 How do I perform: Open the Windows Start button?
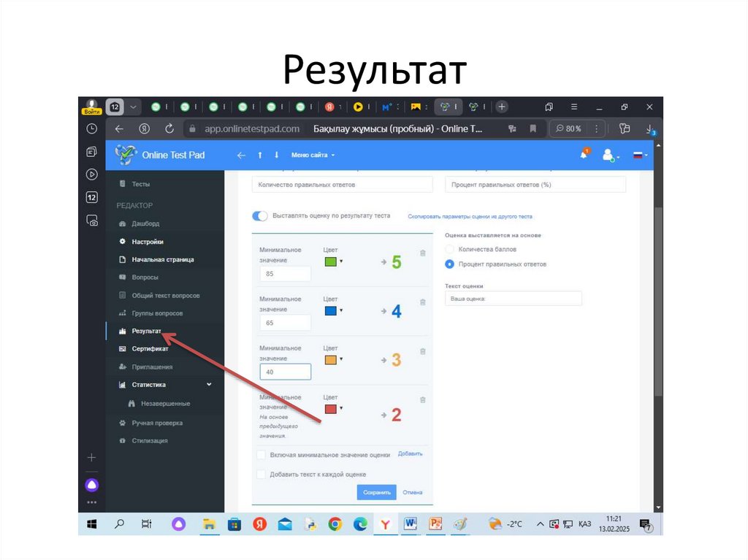92,524
